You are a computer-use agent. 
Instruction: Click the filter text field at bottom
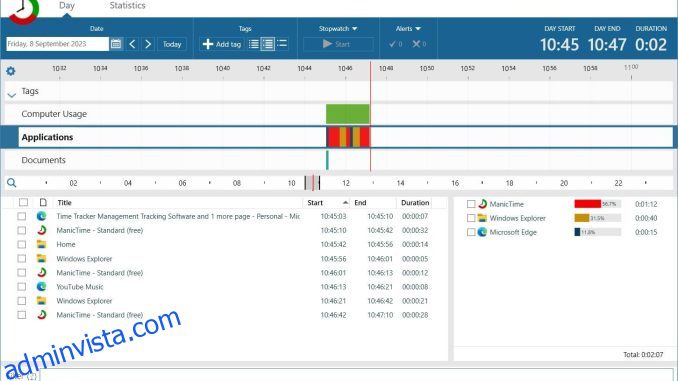[356, 375]
